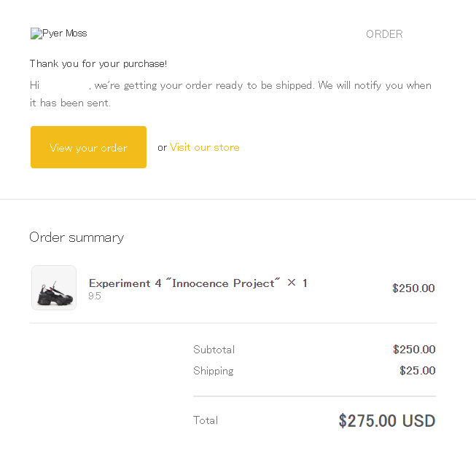Viewport: 476px width, 456px height.
Task: Click the sneaker product thumbnail
Action: click(54, 288)
